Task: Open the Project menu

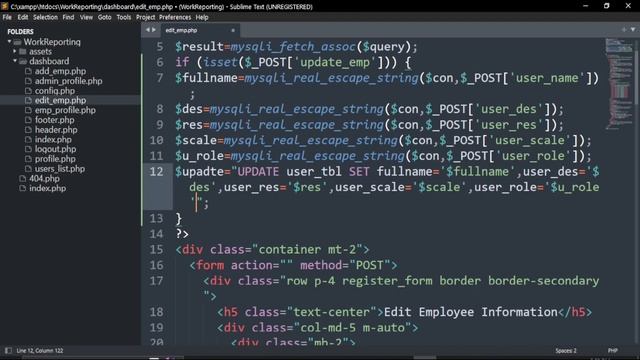Action: pos(145,17)
